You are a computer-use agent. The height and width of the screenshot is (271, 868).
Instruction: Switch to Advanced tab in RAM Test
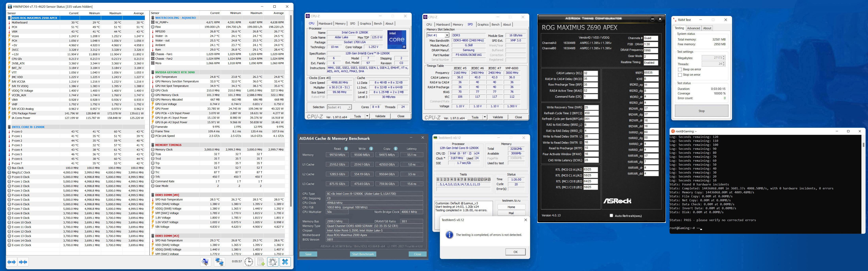[693, 28]
